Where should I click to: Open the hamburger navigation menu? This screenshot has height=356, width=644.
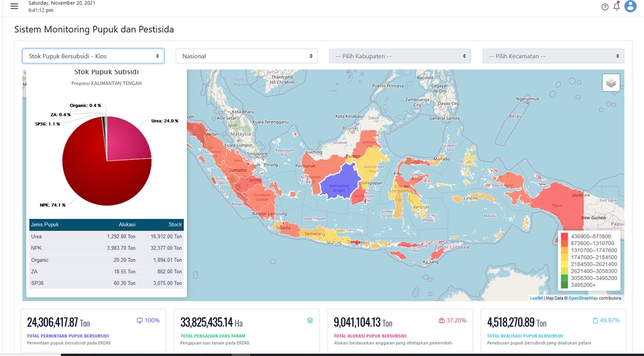pyautogui.click(x=14, y=7)
